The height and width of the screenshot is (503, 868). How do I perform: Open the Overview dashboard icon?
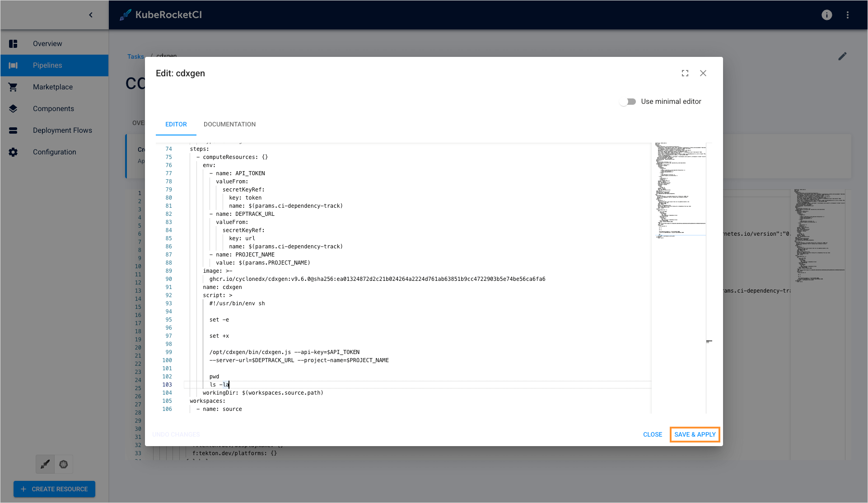point(13,44)
